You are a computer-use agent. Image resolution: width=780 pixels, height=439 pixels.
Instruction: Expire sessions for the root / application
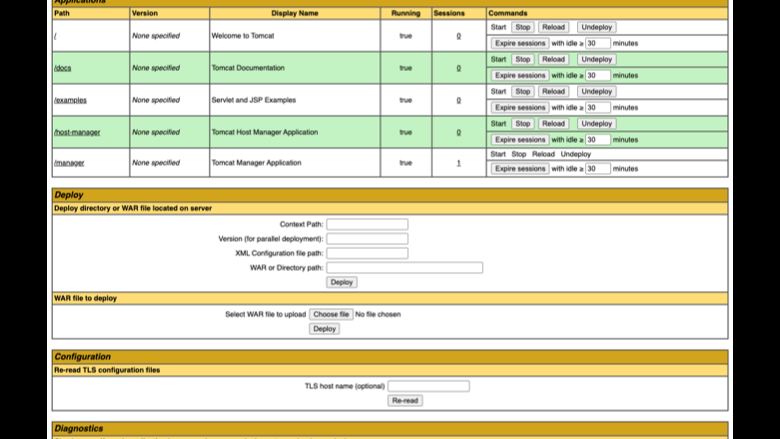point(520,43)
